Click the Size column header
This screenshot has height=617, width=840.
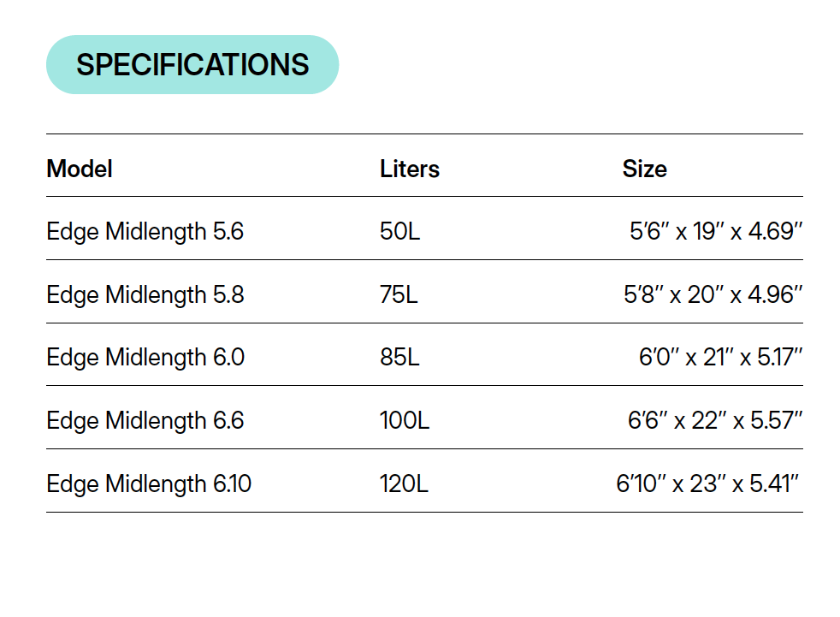644,169
